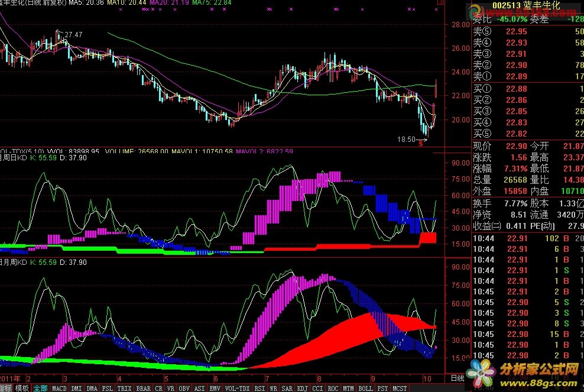
Task: Click the MA5: 20.36 legend label
Action: (x=86, y=2)
